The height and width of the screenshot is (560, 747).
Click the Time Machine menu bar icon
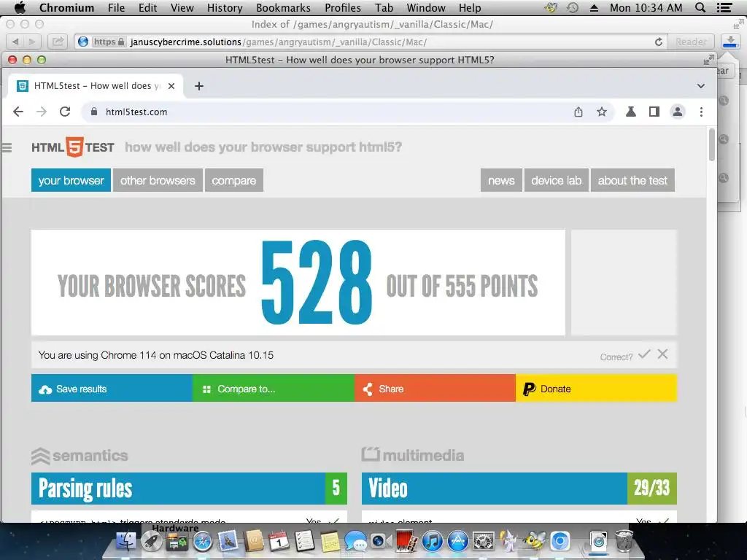[x=573, y=7]
